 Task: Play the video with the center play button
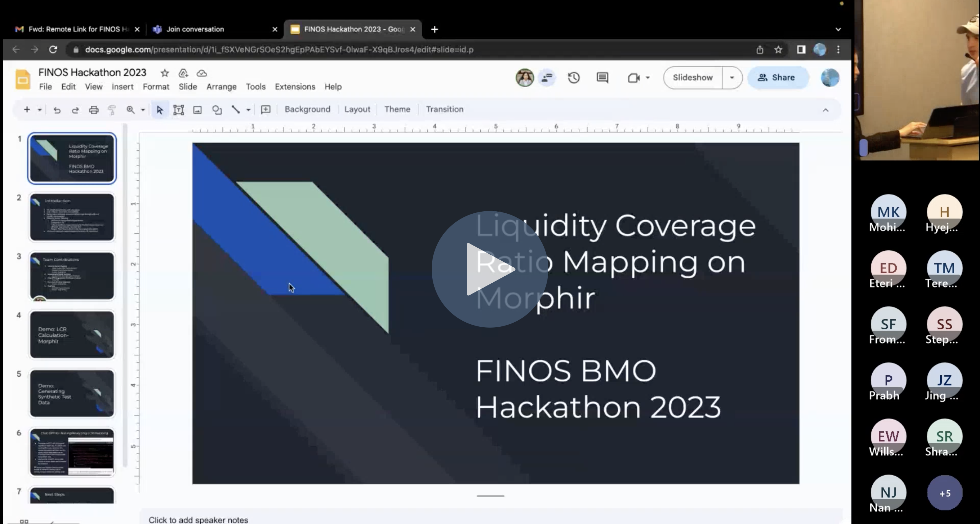coord(490,269)
